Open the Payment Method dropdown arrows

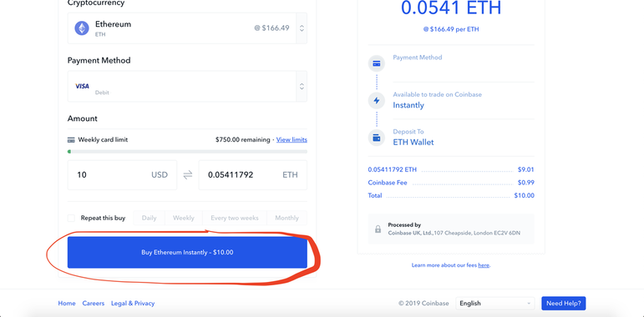tap(302, 87)
